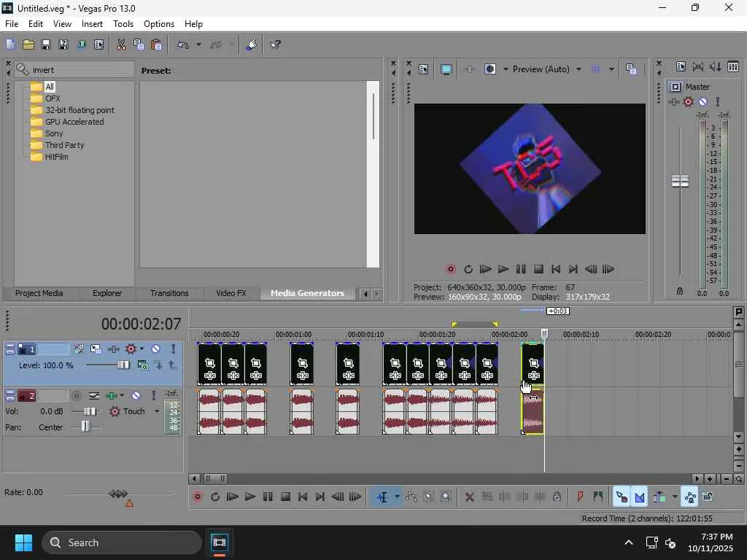Stop playback in the preview window
This screenshot has height=560, width=747.
tap(538, 270)
